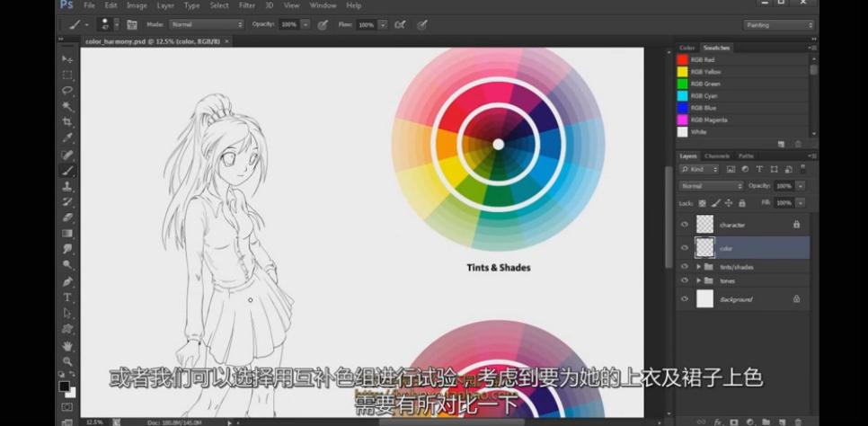This screenshot has width=868, height=426.
Task: Select the Healing Brush tool
Action: tap(67, 155)
